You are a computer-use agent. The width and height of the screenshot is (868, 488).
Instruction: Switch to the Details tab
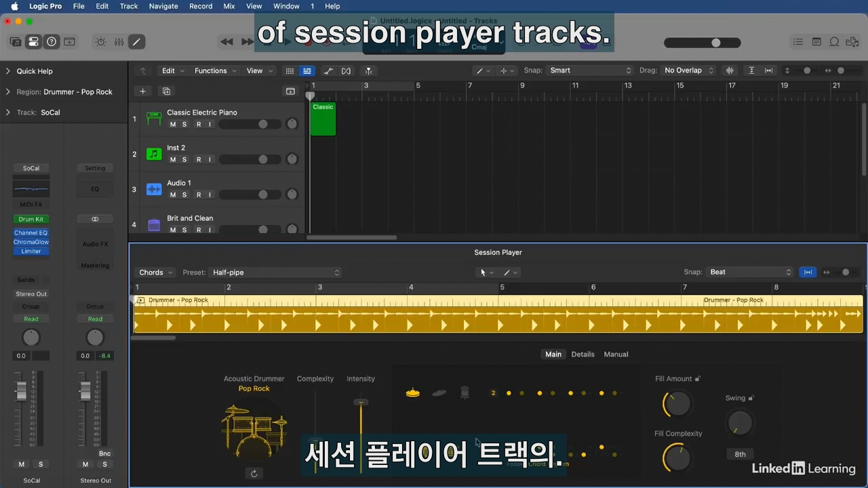(583, 354)
